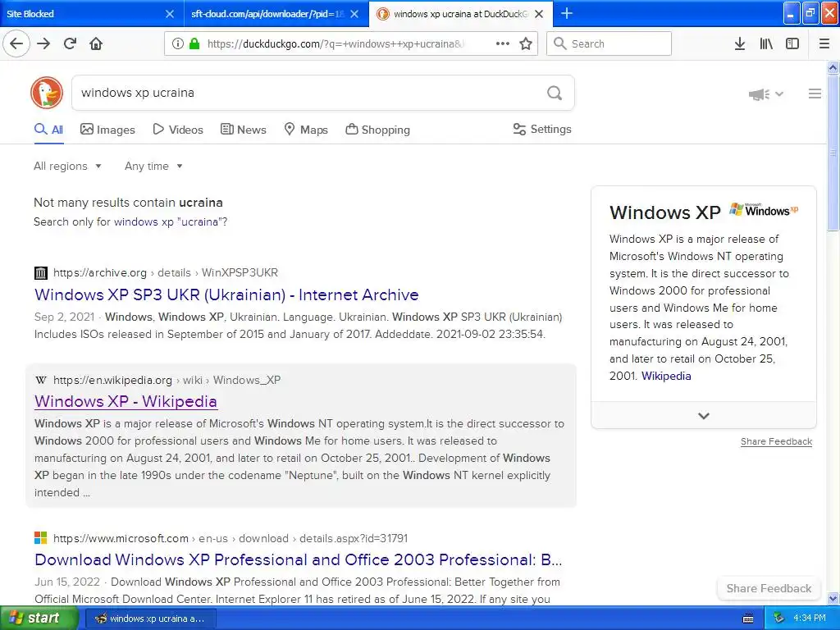Click the vertical scrollbar thumb

pos(833,153)
